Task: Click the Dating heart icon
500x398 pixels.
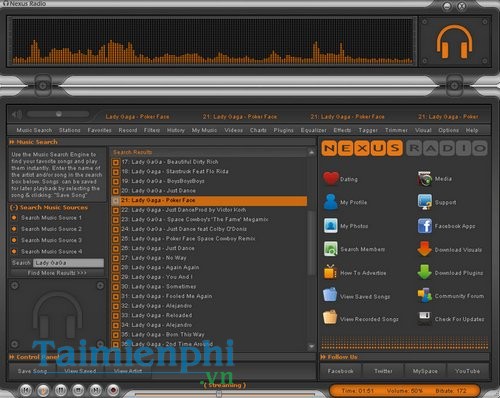Action: [331, 178]
